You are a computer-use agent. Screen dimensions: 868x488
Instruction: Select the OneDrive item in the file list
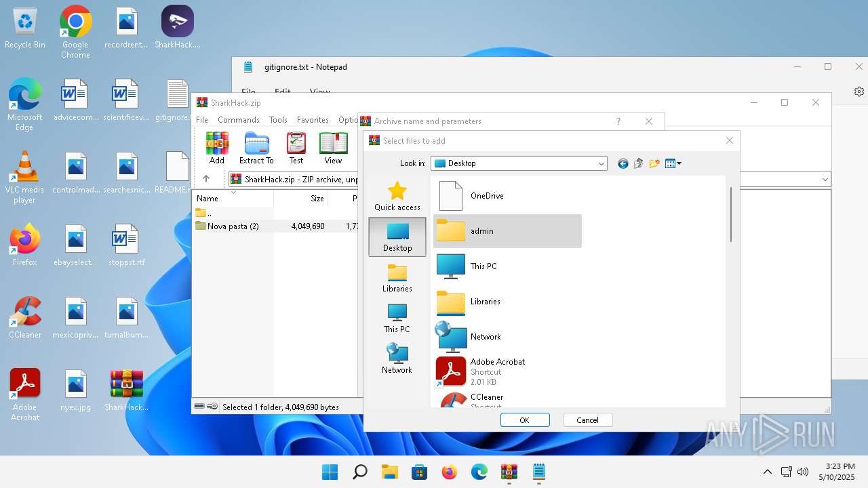[507, 196]
